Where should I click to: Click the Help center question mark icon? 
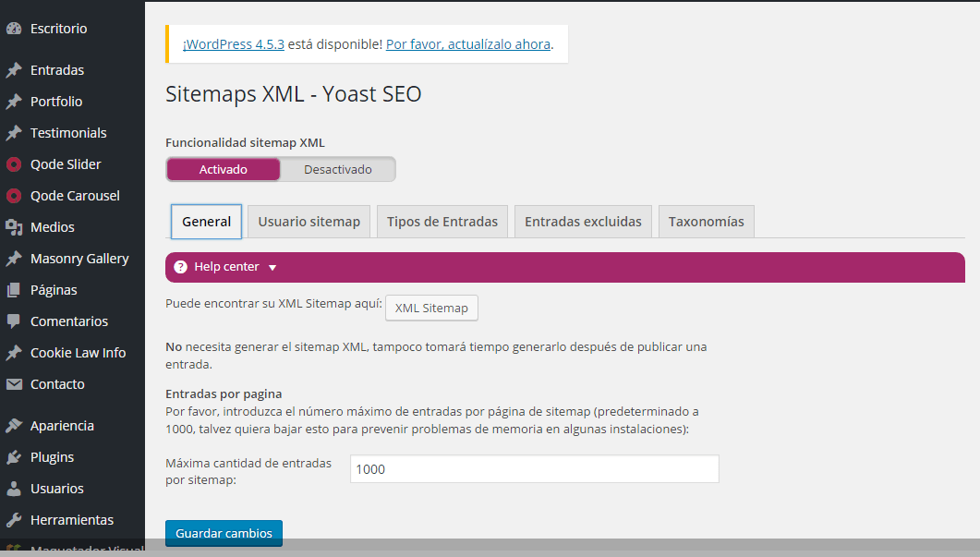(x=181, y=267)
